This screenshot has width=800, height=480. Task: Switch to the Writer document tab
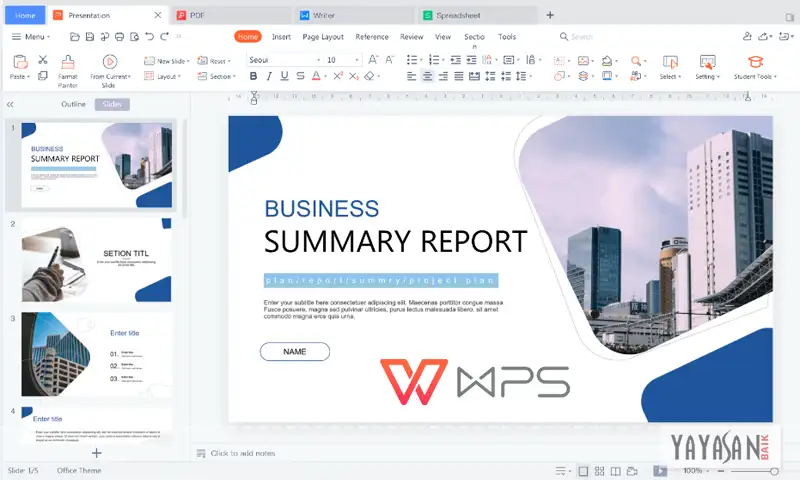click(354, 15)
